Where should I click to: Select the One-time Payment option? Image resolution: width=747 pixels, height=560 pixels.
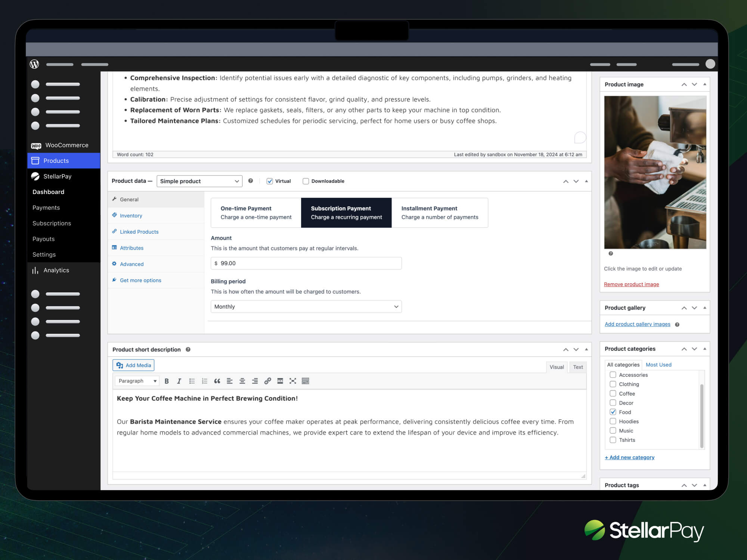(256, 213)
